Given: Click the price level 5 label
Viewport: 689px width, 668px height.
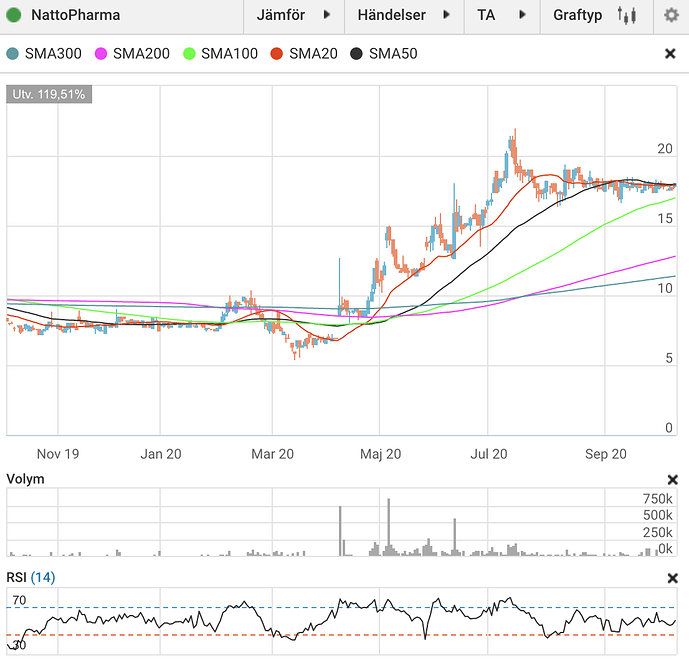Looking at the screenshot, I should click(669, 358).
